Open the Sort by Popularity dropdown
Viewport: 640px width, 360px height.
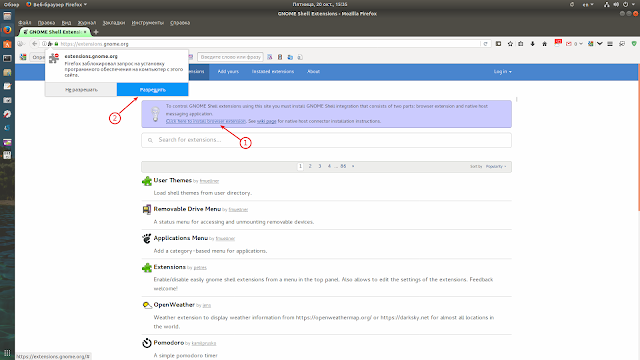tap(496, 167)
